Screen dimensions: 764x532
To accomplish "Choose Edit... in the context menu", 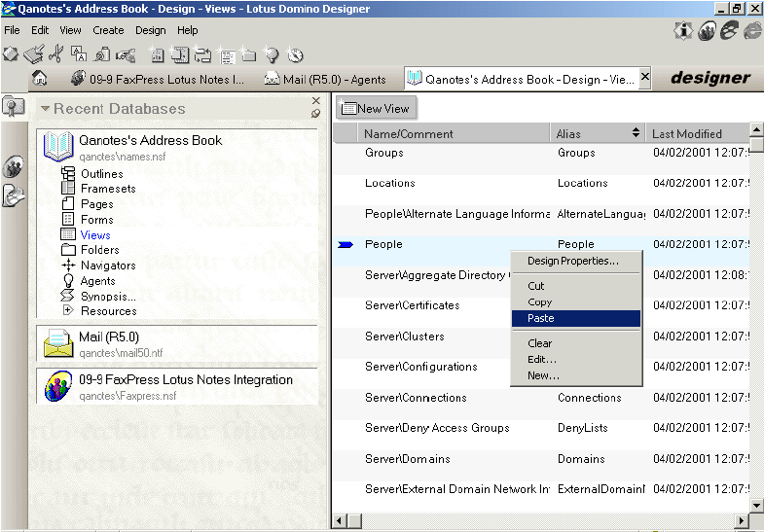I will (x=576, y=360).
